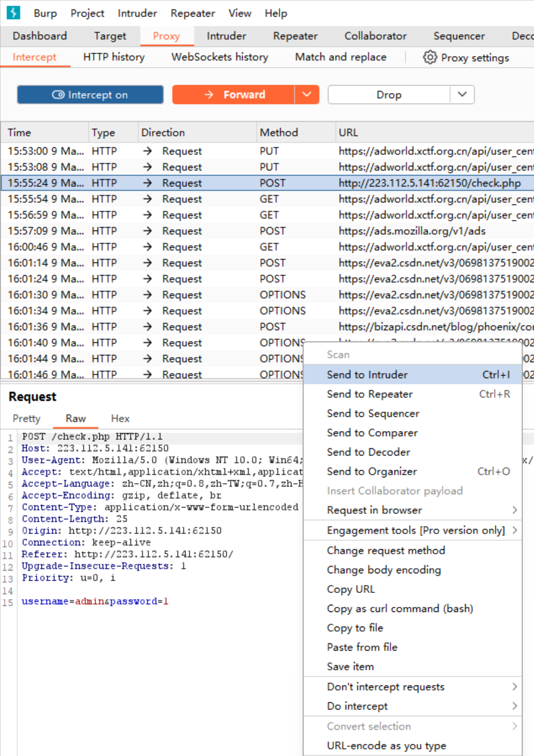Click the direction arrow in the 15:55:24 row
534x756 pixels.
[147, 183]
